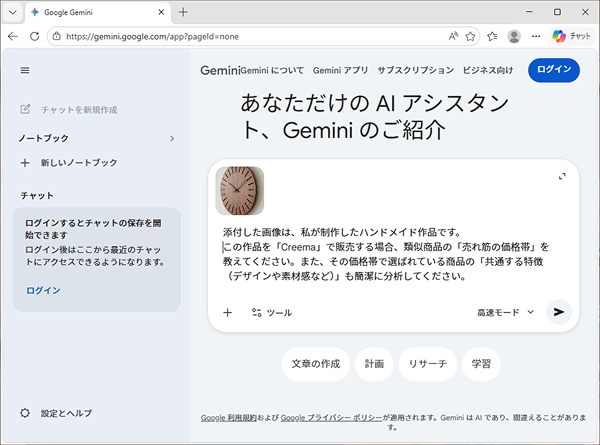Go back with browser back arrow

(x=13, y=36)
